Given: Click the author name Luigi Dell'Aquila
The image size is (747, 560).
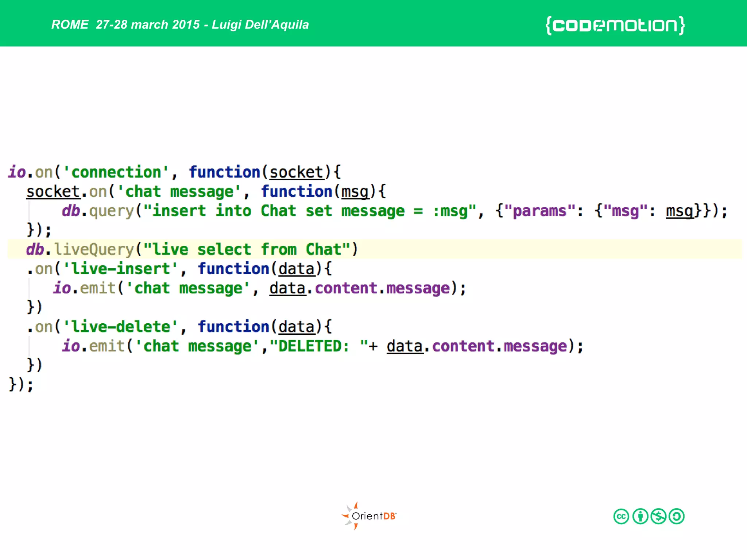Looking at the screenshot, I should pos(260,25).
